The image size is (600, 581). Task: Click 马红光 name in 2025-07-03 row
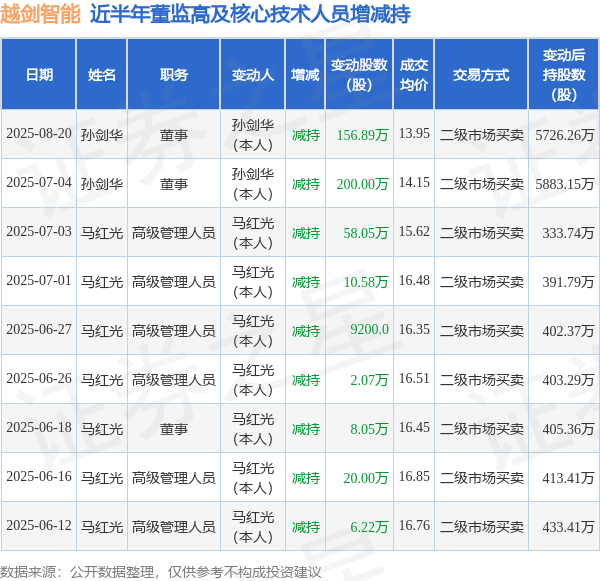tap(101, 233)
